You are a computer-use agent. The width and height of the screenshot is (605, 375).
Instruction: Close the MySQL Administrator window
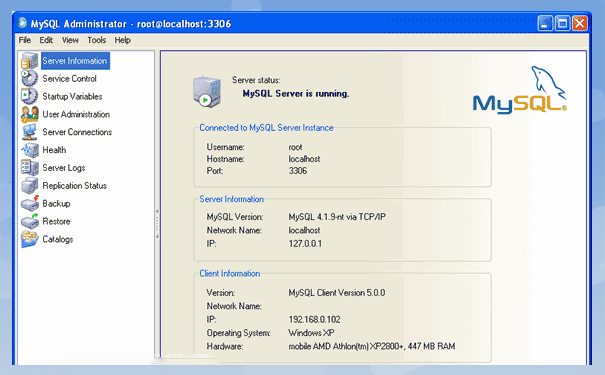[x=580, y=24]
